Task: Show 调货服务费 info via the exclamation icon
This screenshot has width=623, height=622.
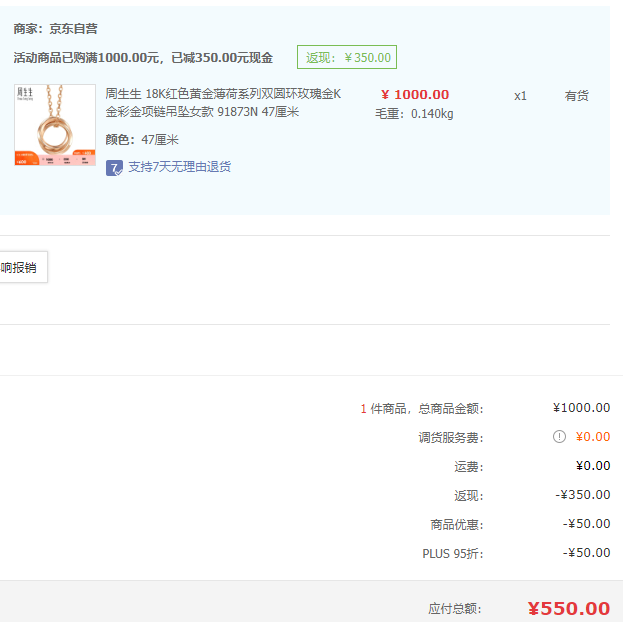Action: 559,437
